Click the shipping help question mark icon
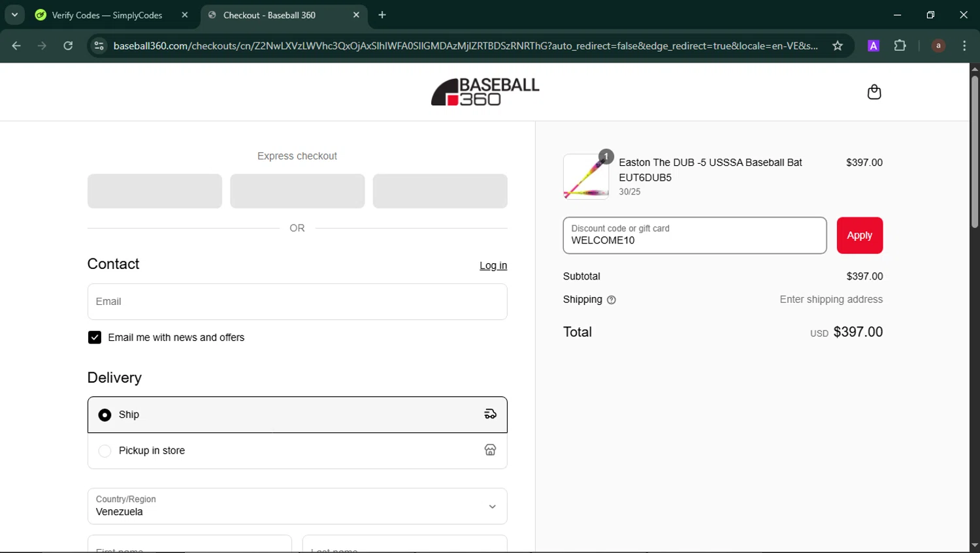Viewport: 980px width, 553px height. point(612,300)
